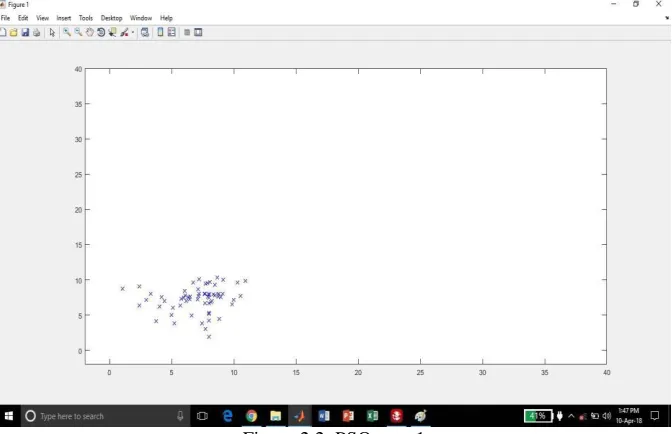Screen dimensions: 672x434
Task: Click the Hide Plot Tools icon
Action: (187, 32)
